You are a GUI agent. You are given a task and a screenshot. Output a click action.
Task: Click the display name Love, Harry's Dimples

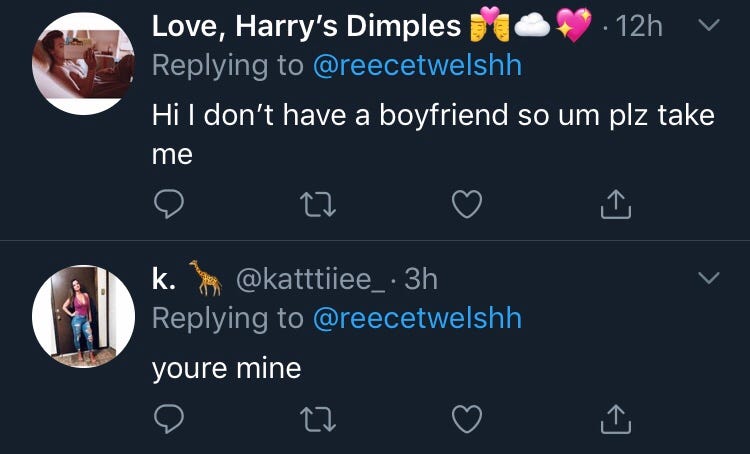(x=306, y=27)
